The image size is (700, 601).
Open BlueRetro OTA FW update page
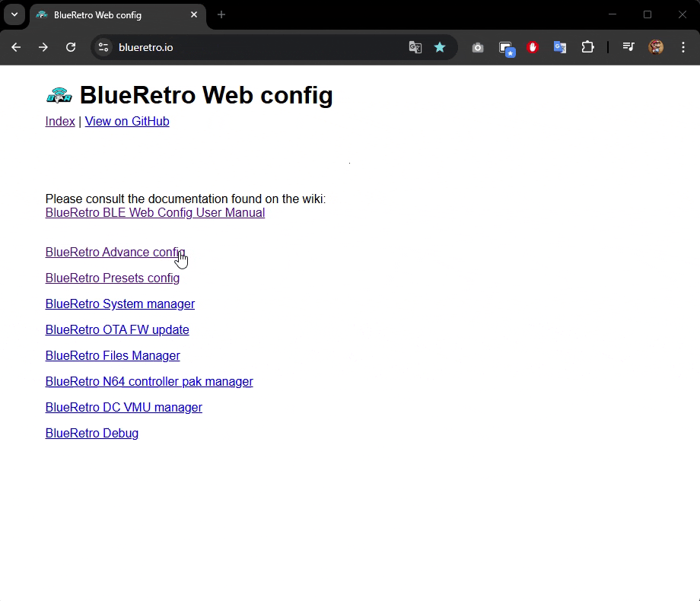[x=117, y=330]
